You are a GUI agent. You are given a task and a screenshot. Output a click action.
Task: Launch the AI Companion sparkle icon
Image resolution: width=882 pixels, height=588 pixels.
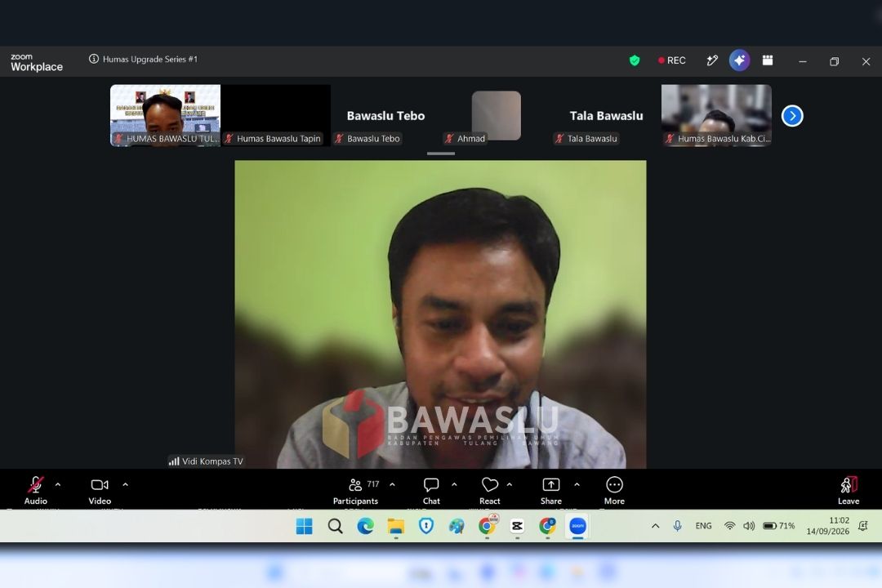pos(739,60)
